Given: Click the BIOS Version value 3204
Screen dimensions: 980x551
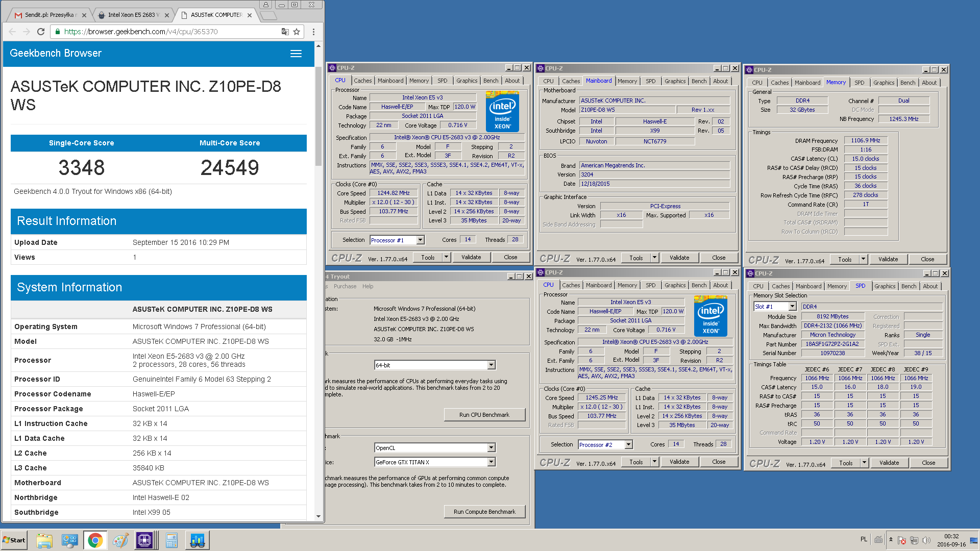Looking at the screenshot, I should point(654,174).
